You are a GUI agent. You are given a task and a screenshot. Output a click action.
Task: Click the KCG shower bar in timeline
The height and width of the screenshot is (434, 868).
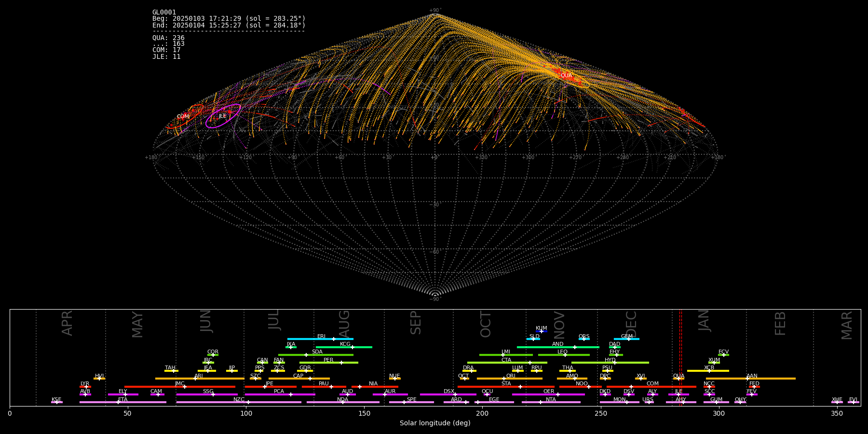(x=344, y=347)
